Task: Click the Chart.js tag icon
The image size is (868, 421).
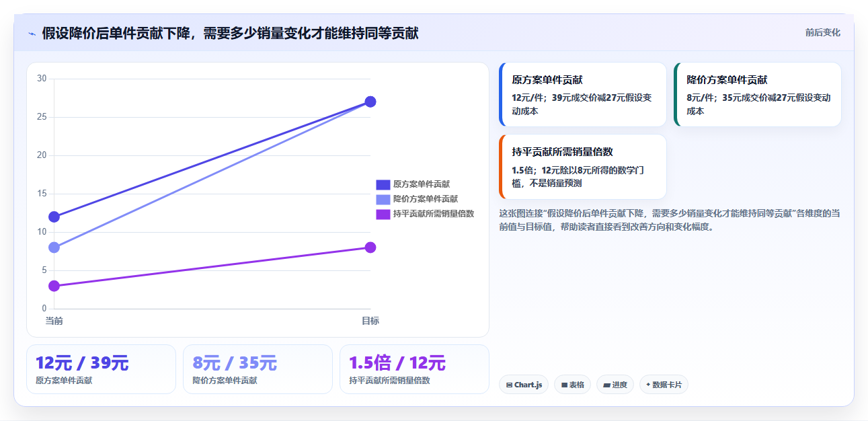Action: click(x=509, y=385)
